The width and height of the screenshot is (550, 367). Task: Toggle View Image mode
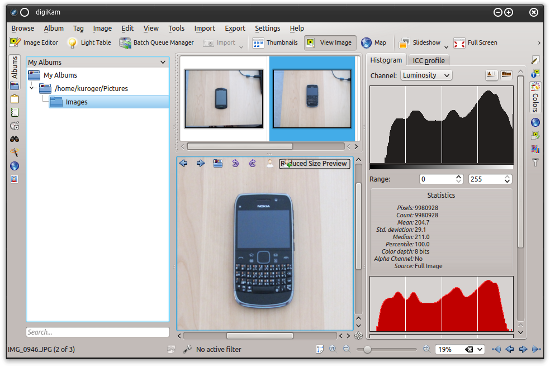(330, 43)
